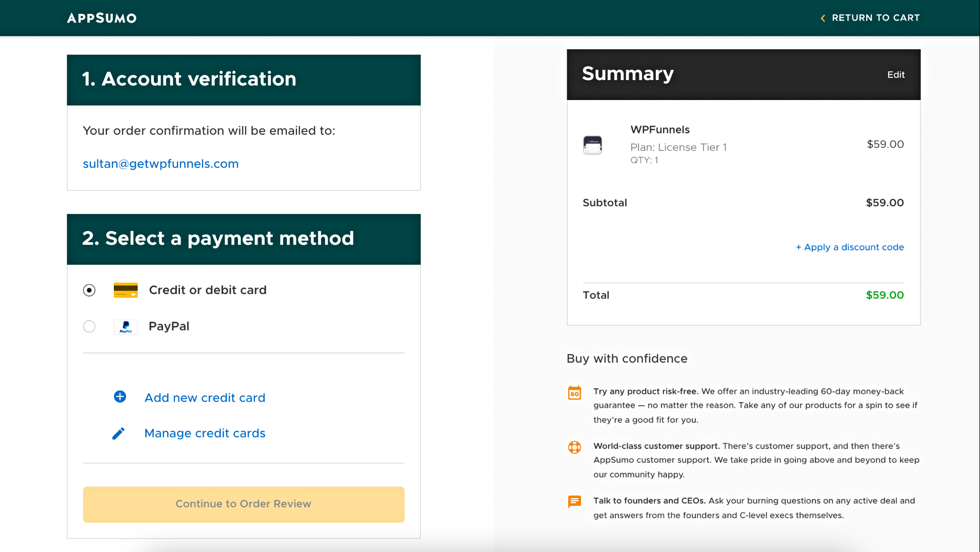Image resolution: width=980 pixels, height=552 pixels.
Task: Click the Credit or debit card label
Action: [208, 290]
